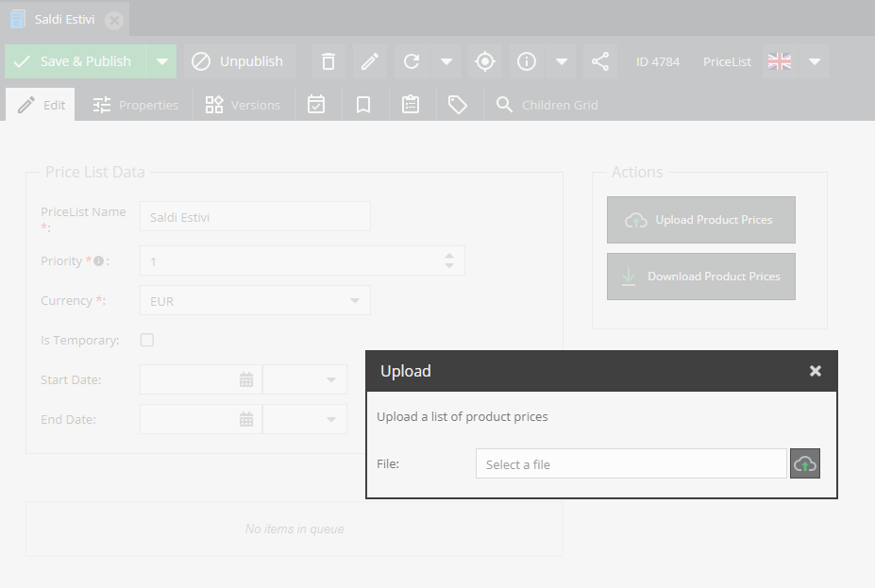Click the share icon
875x588 pixels.
599,61
